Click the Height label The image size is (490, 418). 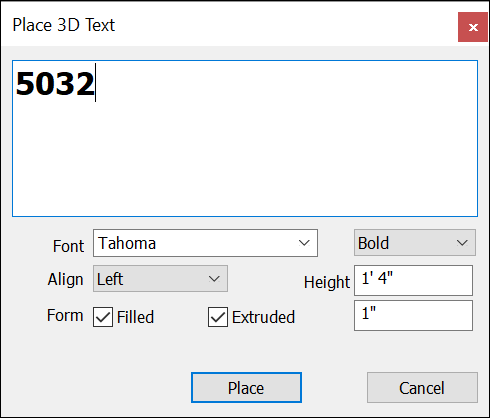coord(327,282)
